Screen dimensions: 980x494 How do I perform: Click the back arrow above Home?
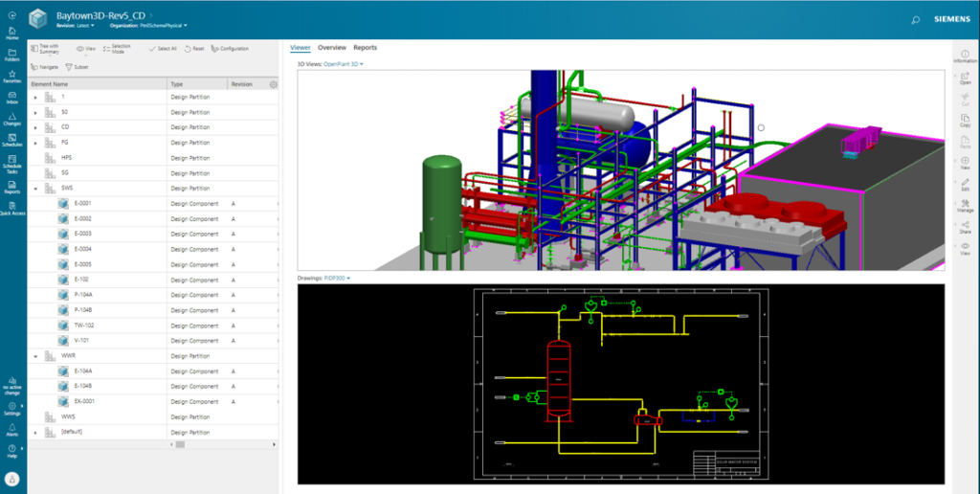tap(12, 15)
